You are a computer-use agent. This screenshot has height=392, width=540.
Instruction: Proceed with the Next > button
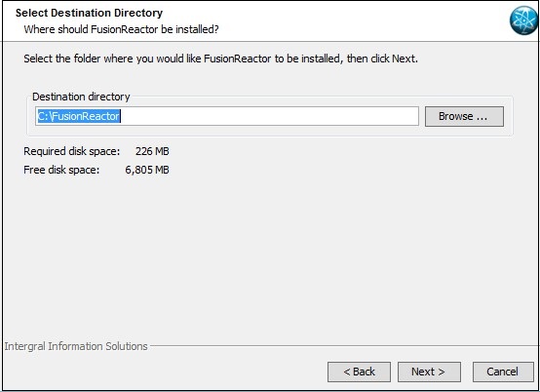point(429,372)
